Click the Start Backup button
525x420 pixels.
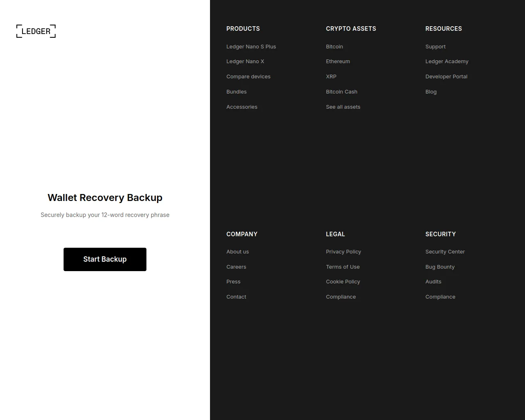(105, 259)
